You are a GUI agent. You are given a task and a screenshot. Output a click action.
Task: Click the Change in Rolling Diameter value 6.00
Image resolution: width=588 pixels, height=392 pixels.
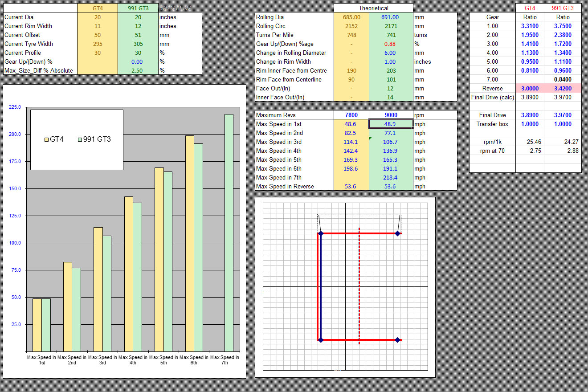click(391, 53)
